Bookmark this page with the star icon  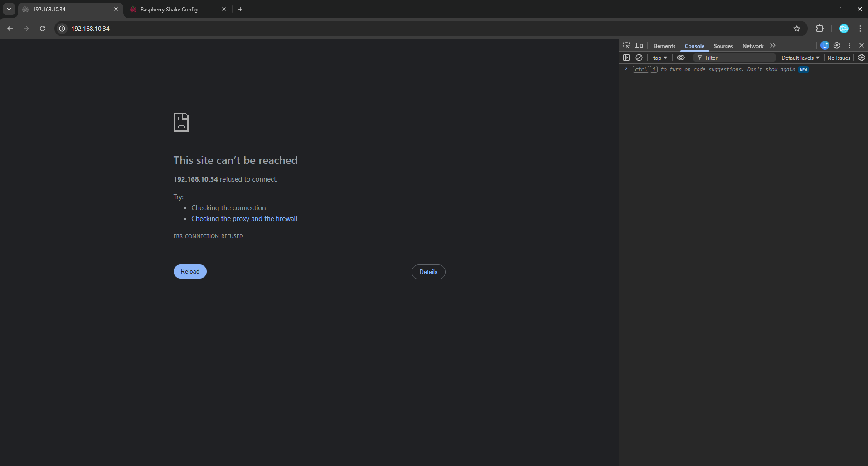[797, 29]
